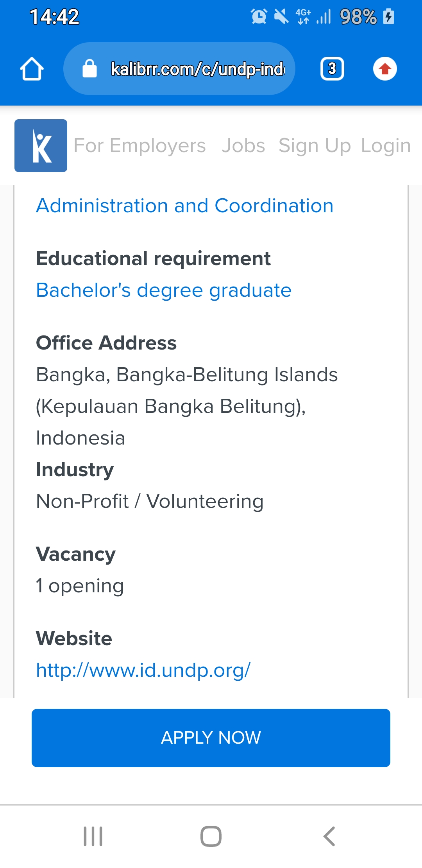Visit the www.id.undp.org website link
422x868 pixels.
coord(143,670)
